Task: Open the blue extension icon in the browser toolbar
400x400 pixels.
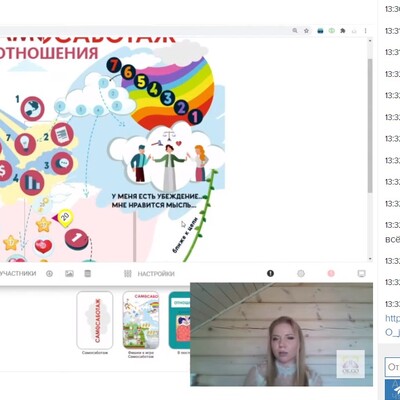Action: 320,31
